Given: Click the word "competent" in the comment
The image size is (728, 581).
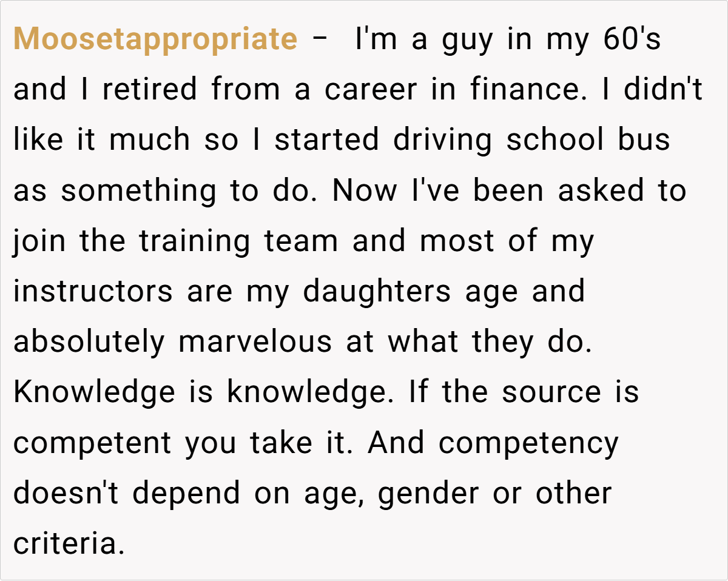Looking at the screenshot, I should point(93,443).
